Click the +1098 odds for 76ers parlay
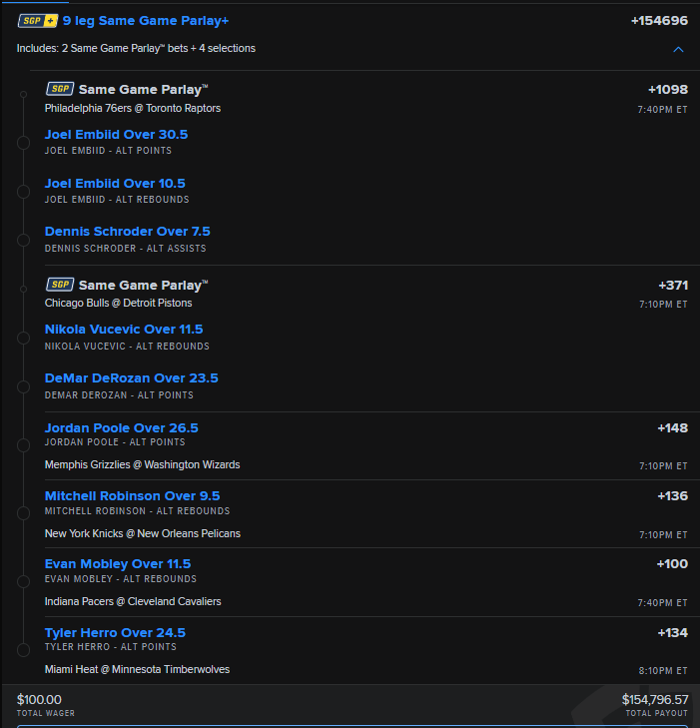700x728 pixels. tap(667, 90)
